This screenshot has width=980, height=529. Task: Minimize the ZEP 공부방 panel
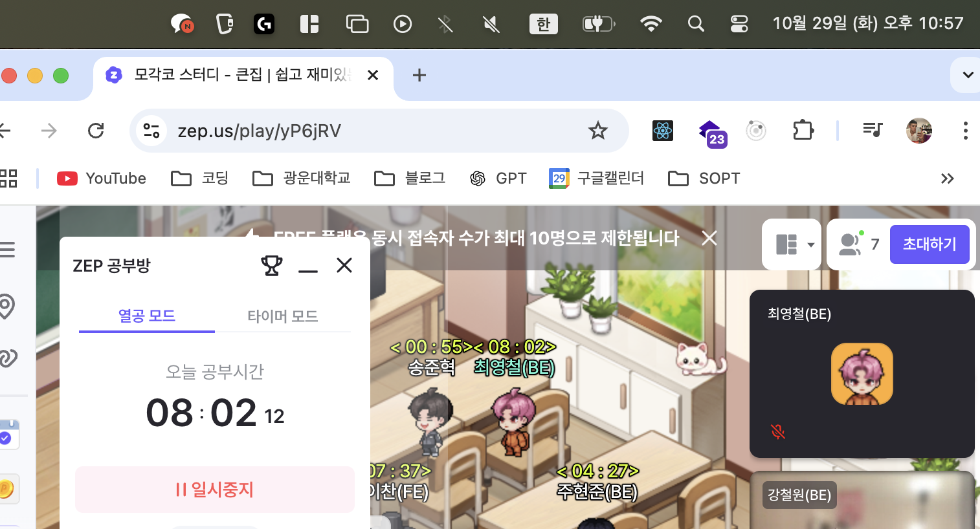click(x=308, y=270)
